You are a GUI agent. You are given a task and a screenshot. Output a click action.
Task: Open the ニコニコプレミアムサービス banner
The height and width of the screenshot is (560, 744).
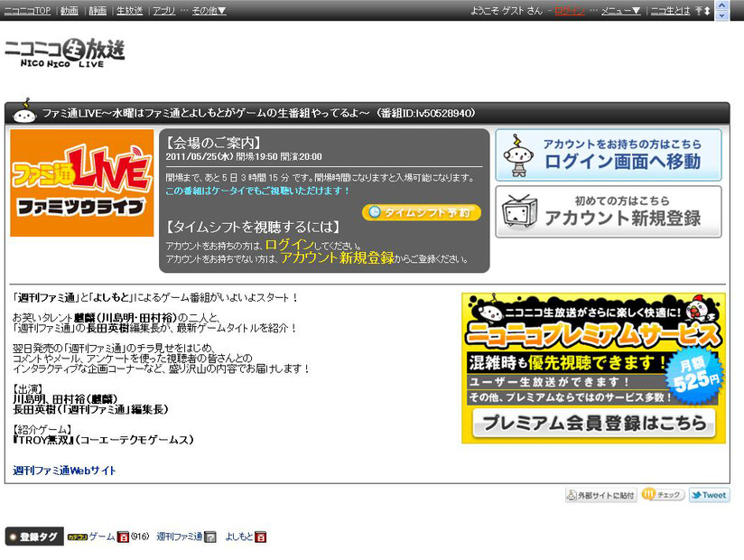(593, 369)
